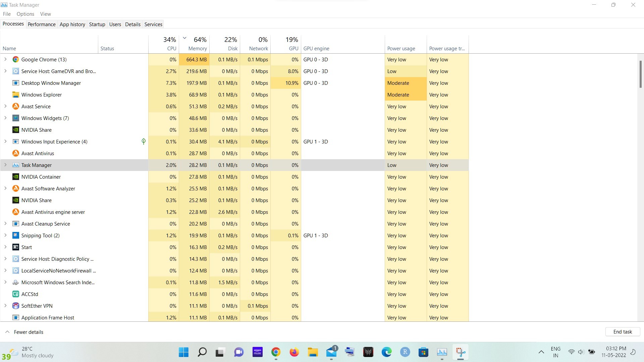Click the green leaf efficiency mode icon
Viewport: 644px width, 362px height.
(144, 141)
